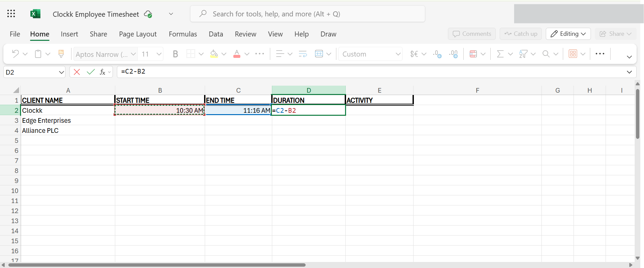Cancel the formula entry with X
644x268 pixels.
coord(77,72)
